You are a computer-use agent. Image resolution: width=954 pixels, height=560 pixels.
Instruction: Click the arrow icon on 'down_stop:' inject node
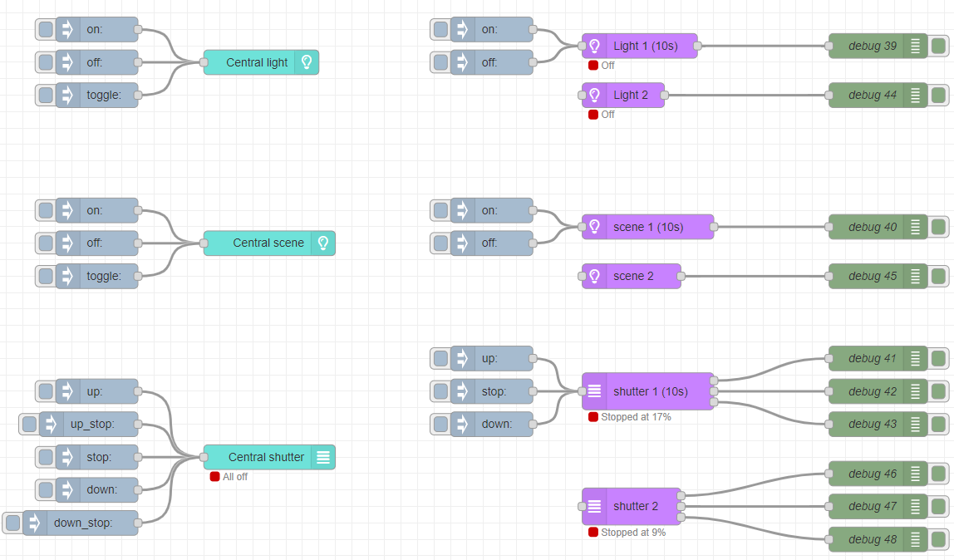point(35,523)
